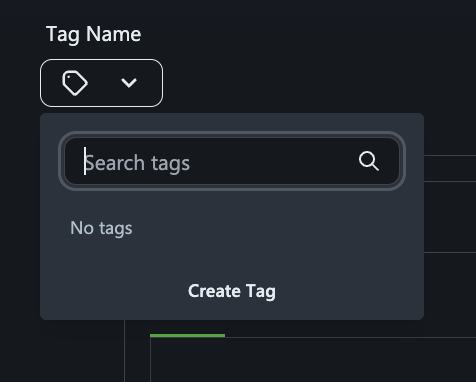Click the Tag Name heading label

[94, 34]
